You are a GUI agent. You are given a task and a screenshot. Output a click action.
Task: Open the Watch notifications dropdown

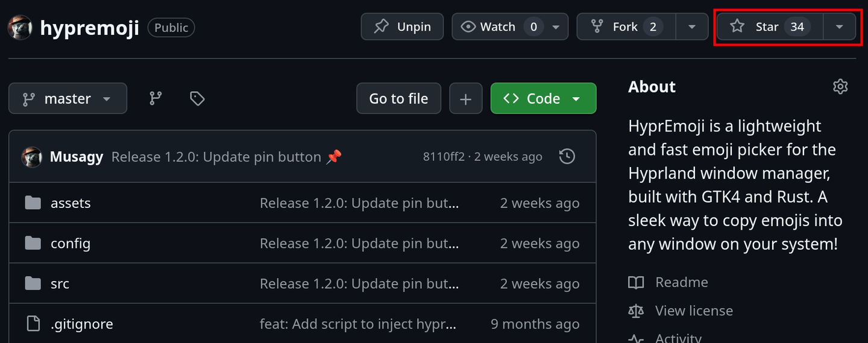pyautogui.click(x=510, y=27)
